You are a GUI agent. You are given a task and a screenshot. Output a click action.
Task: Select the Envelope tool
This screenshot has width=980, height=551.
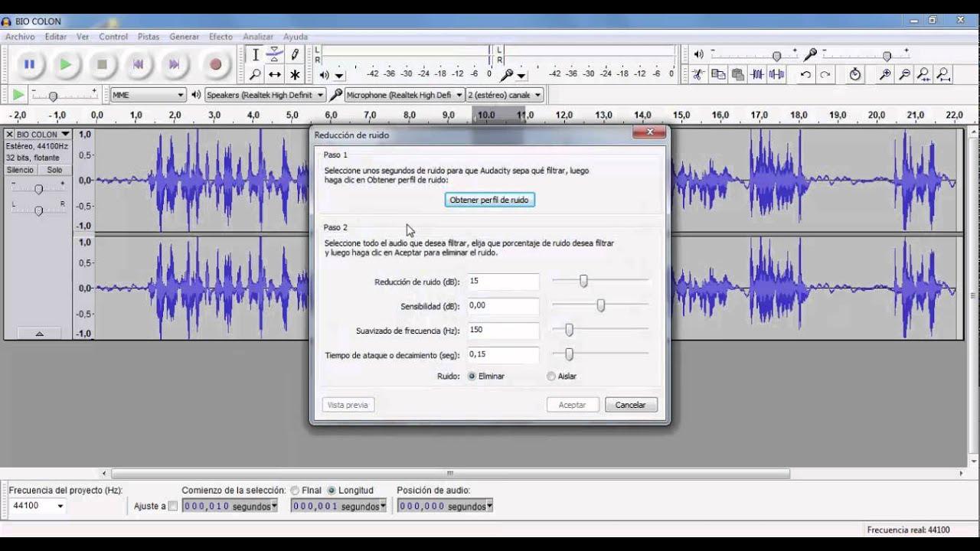(275, 55)
